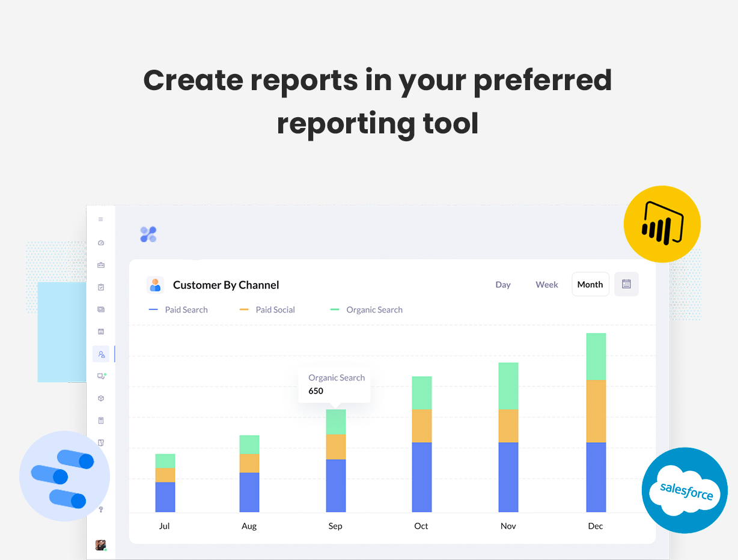Click the green segment of Nov bar

508,386
